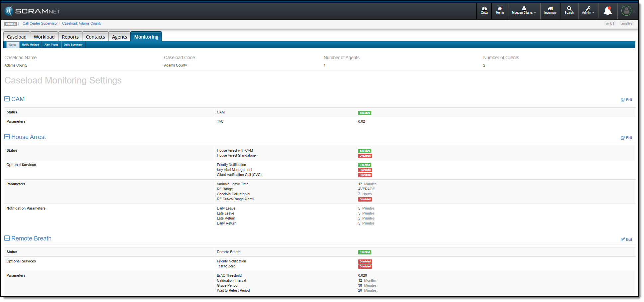This screenshot has height=302, width=644.
Task: Collapse the House Arrest section
Action: [7, 137]
